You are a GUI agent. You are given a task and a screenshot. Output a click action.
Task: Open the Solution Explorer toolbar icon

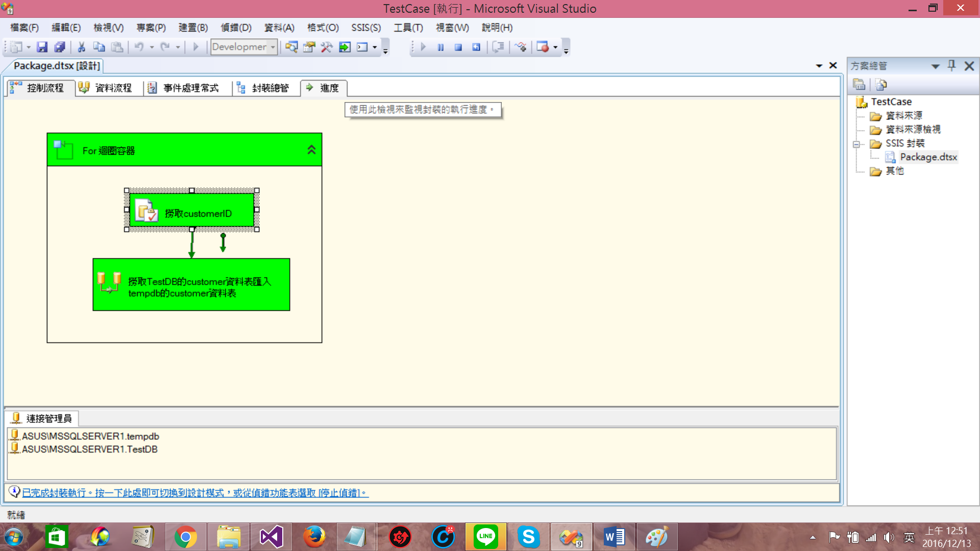pos(291,47)
